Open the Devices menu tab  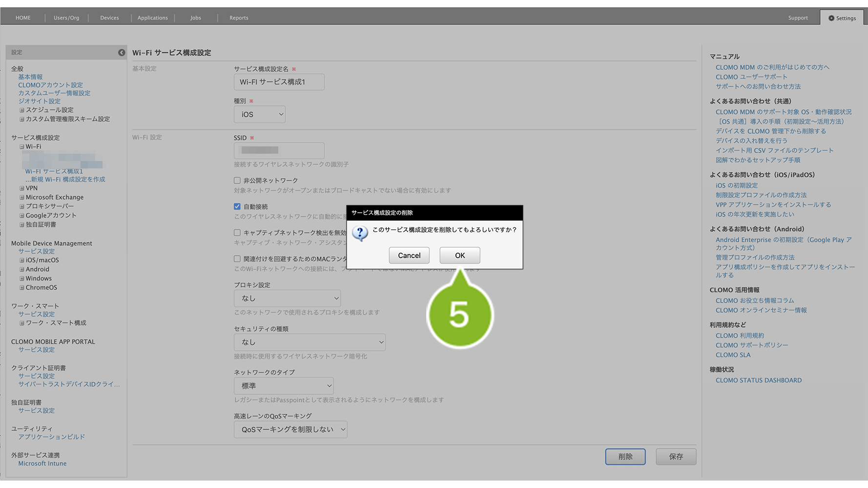109,18
